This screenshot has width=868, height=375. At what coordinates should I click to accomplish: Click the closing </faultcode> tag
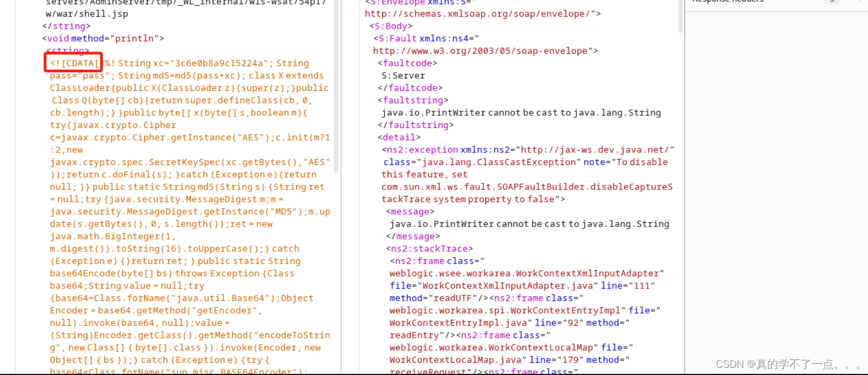point(410,88)
